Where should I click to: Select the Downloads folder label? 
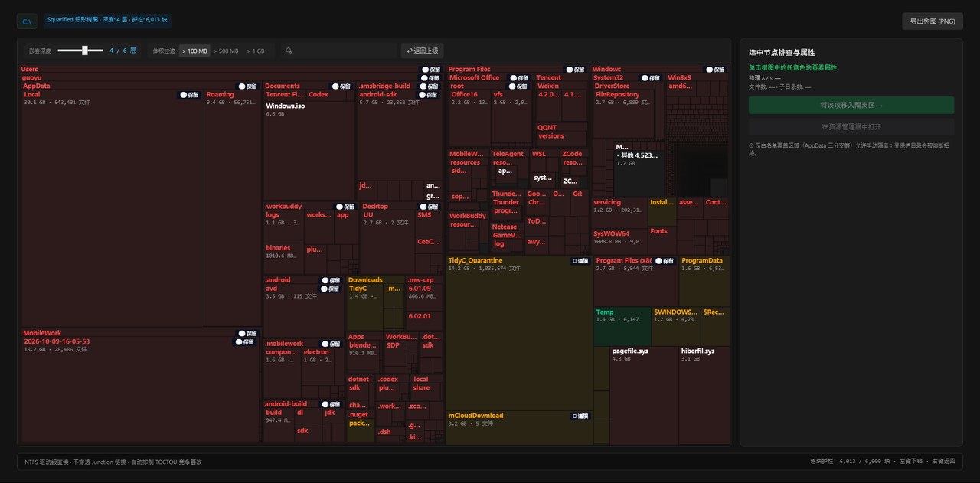[x=365, y=280]
